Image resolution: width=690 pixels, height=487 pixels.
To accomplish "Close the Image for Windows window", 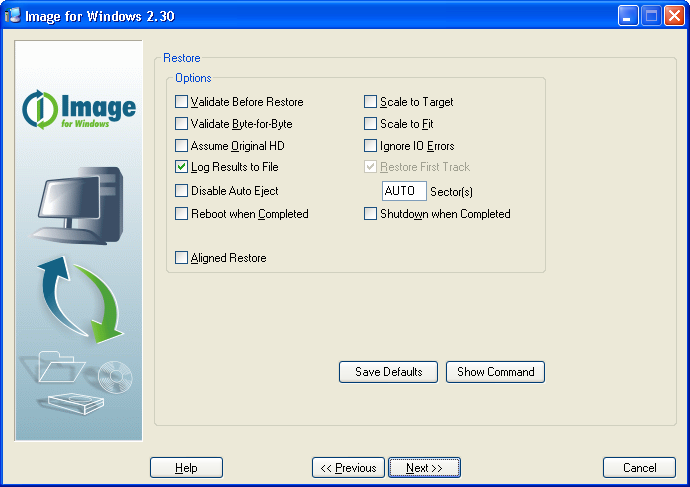I will point(674,16).
